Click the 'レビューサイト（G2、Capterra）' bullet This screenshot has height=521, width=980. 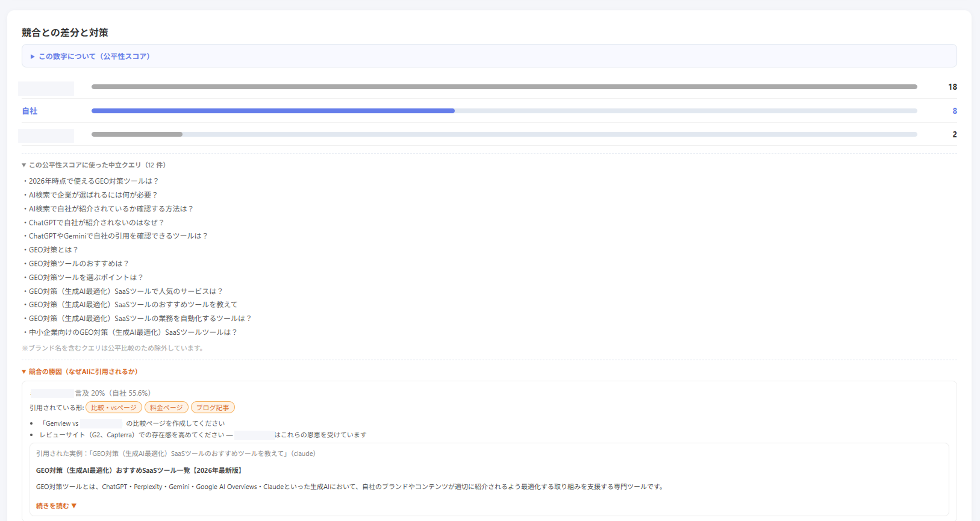coord(203,435)
